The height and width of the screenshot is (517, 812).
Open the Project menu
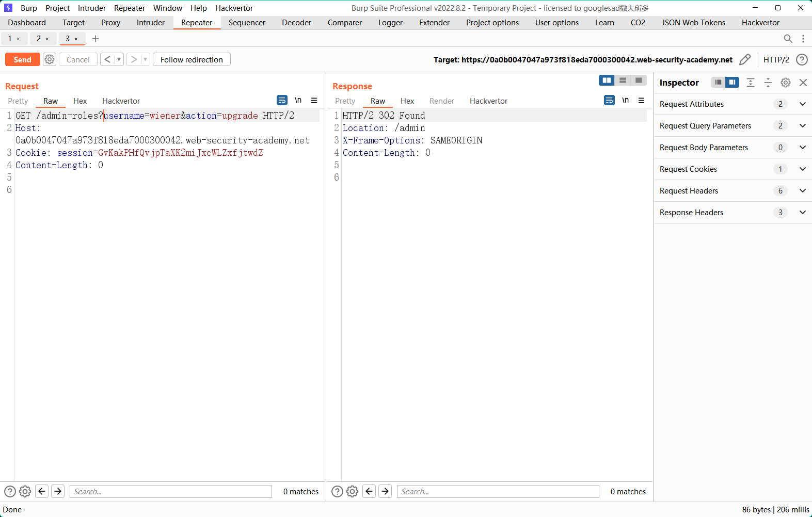coord(57,8)
